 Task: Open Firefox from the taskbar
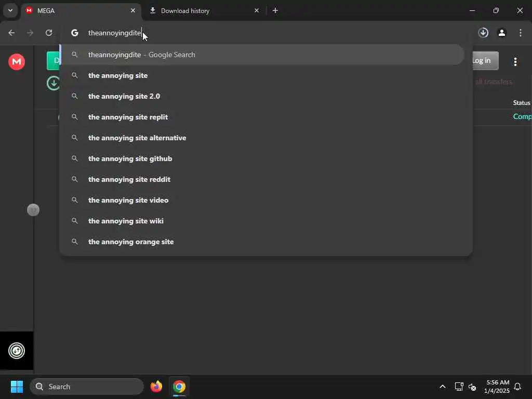click(x=156, y=387)
